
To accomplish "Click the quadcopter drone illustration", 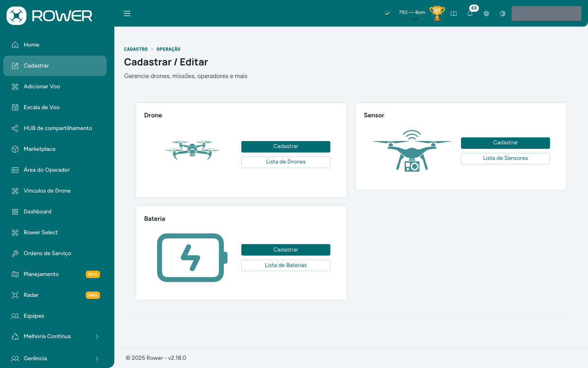I will click(x=192, y=150).
